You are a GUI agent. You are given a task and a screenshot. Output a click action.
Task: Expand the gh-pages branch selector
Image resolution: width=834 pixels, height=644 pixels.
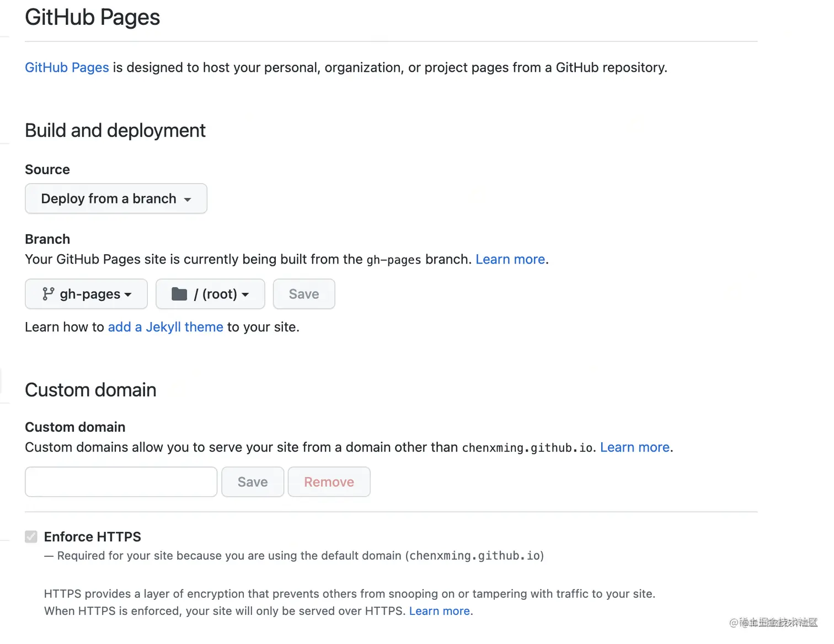tap(85, 294)
